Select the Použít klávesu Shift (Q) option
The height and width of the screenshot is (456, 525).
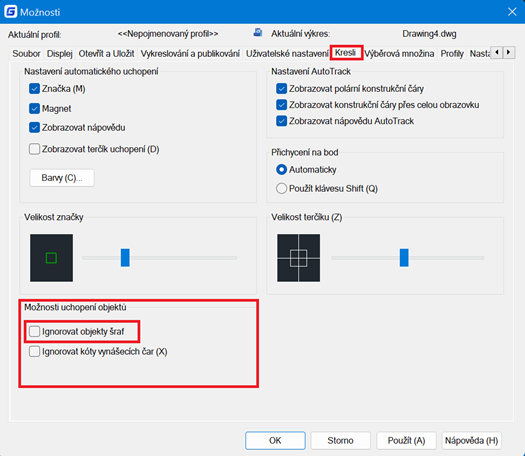281,188
